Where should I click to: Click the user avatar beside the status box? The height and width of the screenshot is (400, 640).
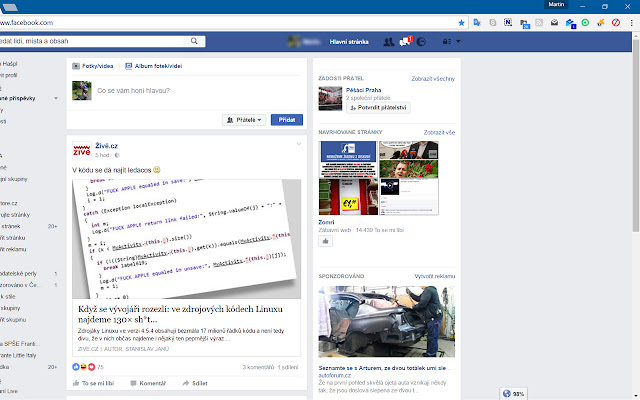click(82, 90)
